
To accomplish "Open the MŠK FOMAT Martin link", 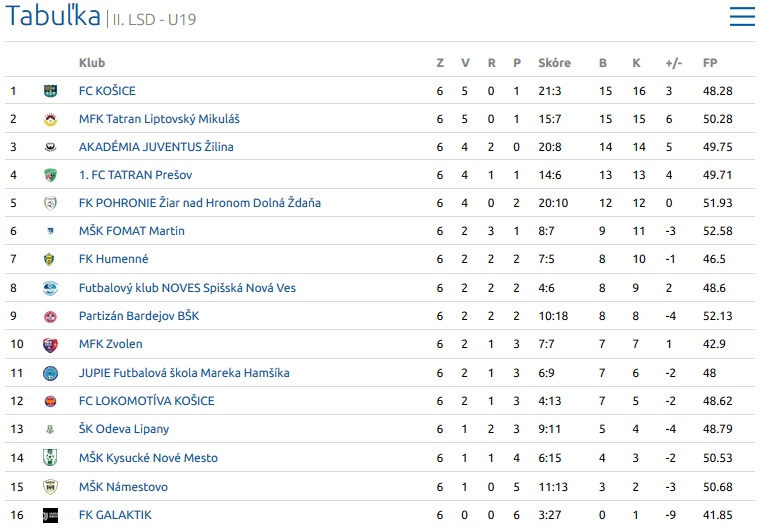I will coord(132,231).
